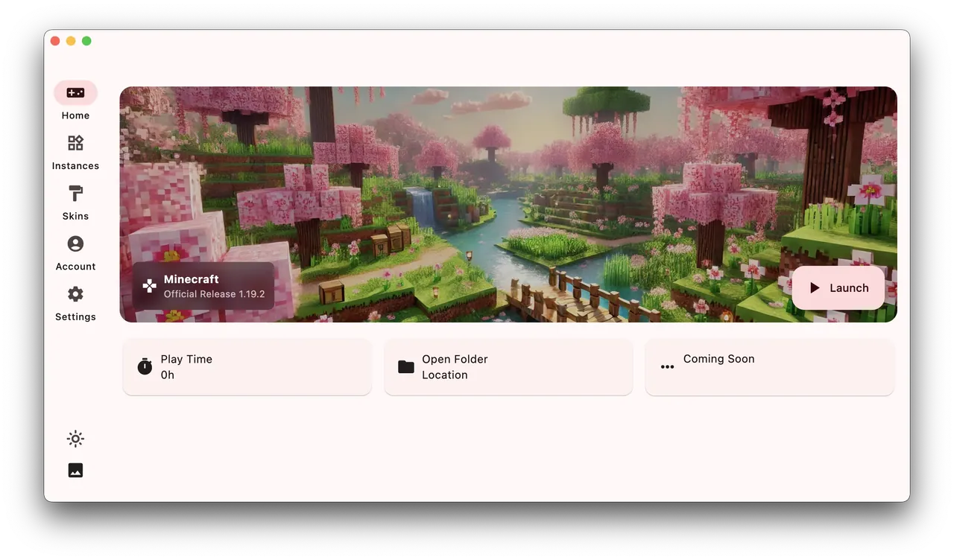954x560 pixels.
Task: Click the ellipsis icon on Coming Soon card
Action: tap(667, 366)
